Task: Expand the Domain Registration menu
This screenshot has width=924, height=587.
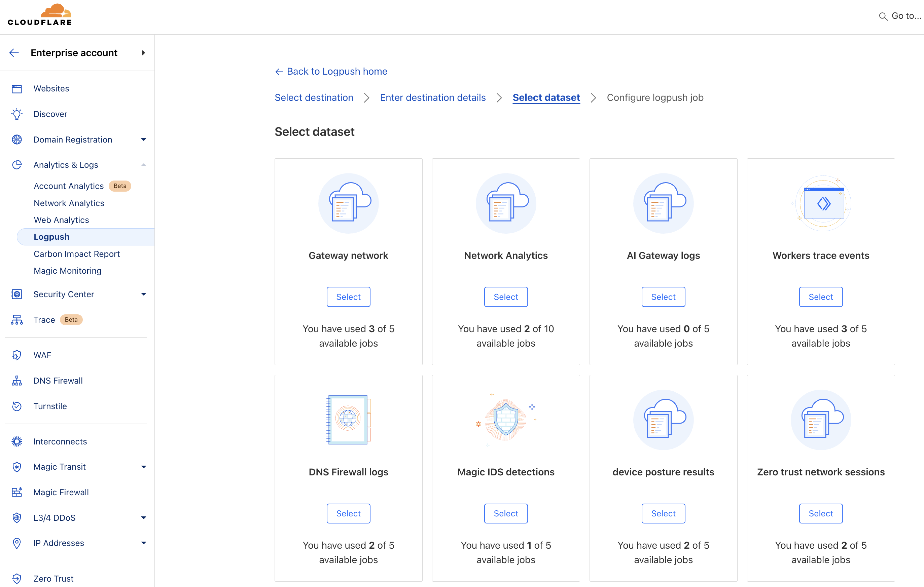Action: point(143,140)
